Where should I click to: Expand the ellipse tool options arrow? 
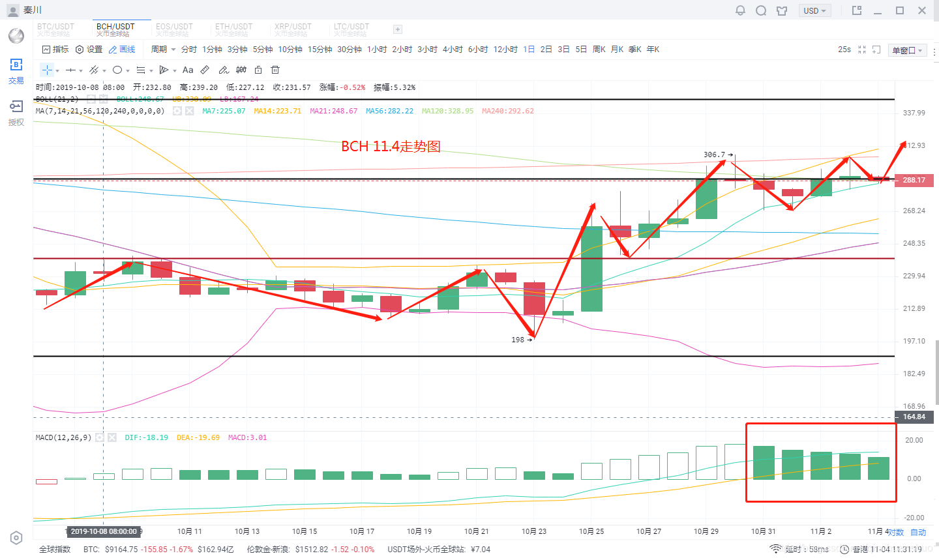pyautogui.click(x=127, y=70)
